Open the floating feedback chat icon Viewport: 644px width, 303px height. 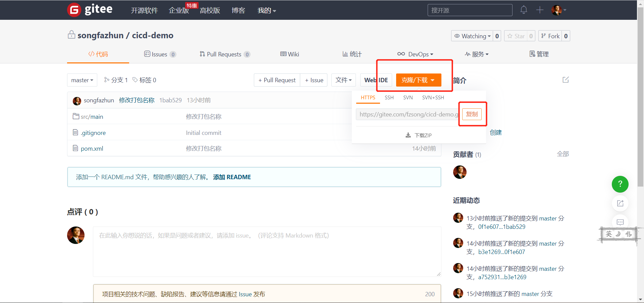pyautogui.click(x=620, y=222)
